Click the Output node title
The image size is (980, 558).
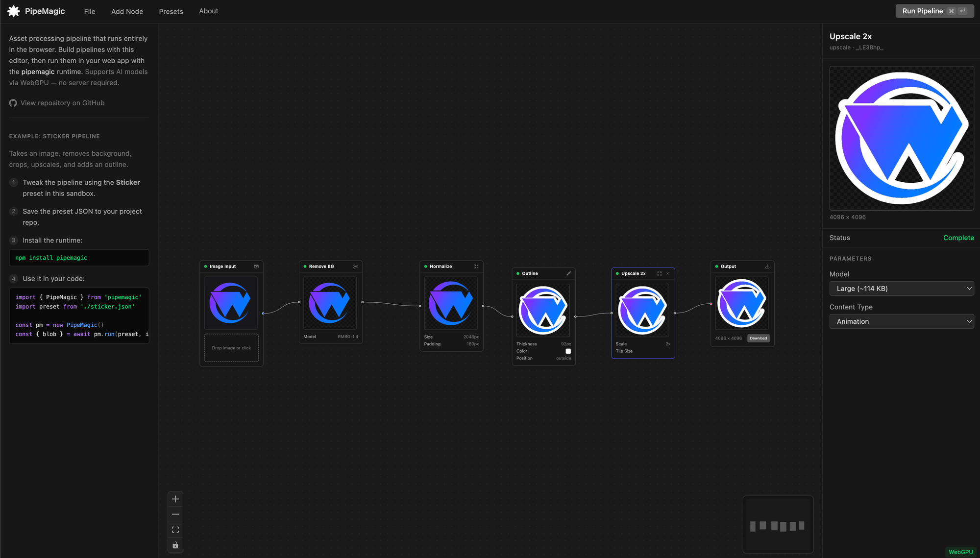coord(728,267)
